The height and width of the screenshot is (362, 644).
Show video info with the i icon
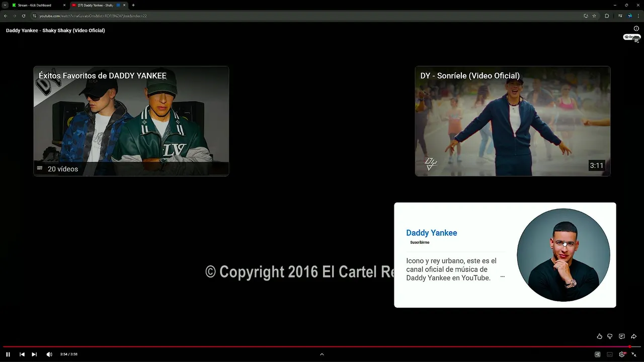[636, 29]
